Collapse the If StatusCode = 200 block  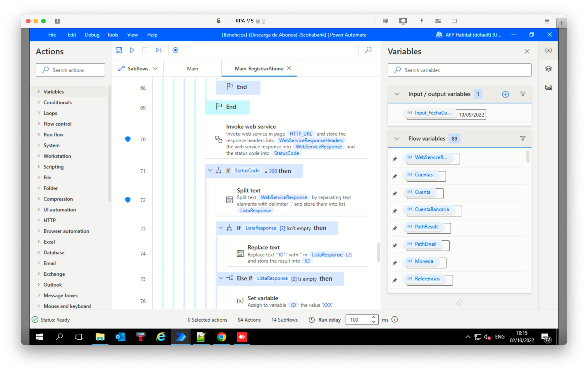point(210,170)
